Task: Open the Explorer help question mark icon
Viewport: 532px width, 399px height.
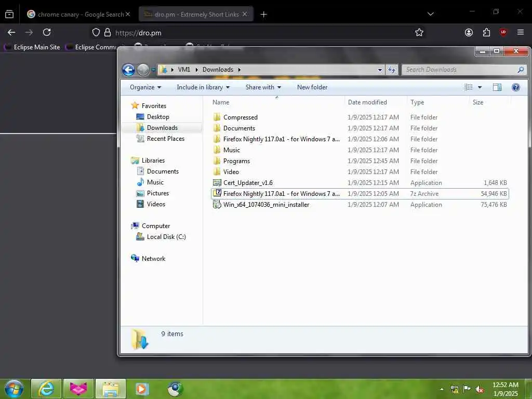Action: tap(516, 87)
